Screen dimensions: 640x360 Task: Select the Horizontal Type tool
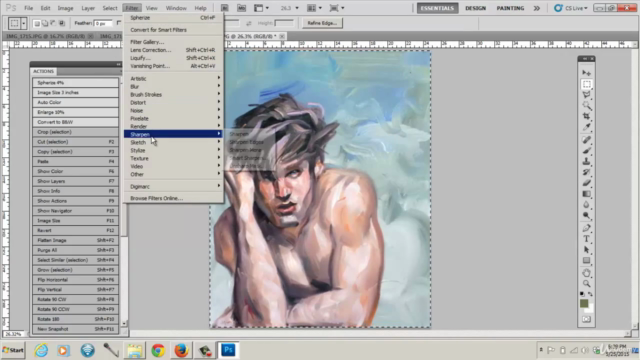coord(587,239)
